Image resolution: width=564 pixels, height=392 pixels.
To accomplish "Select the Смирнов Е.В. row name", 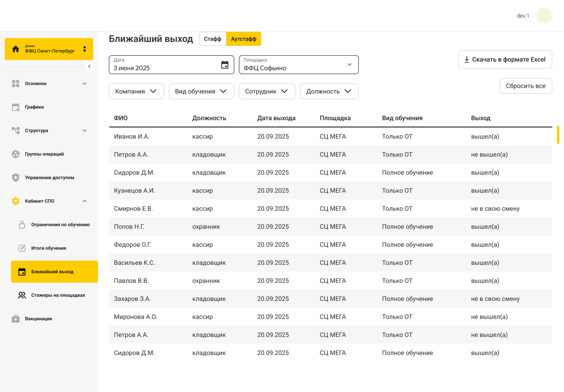I will (x=133, y=209).
